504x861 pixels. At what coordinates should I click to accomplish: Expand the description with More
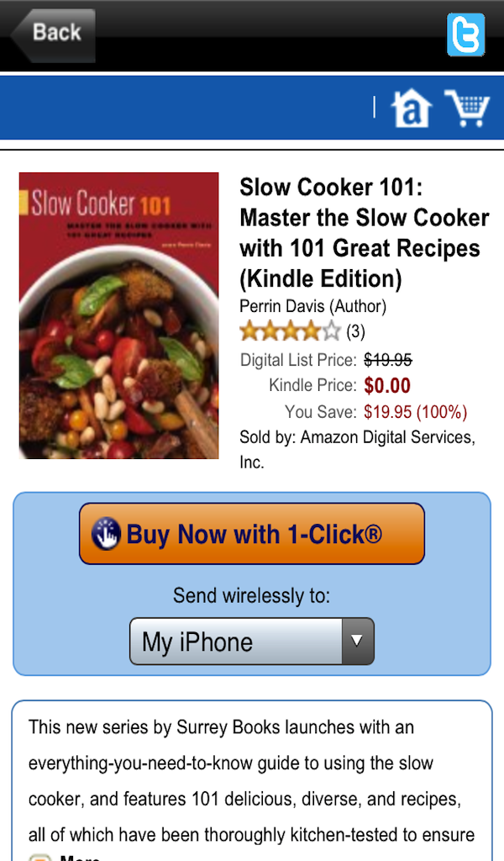point(80,857)
